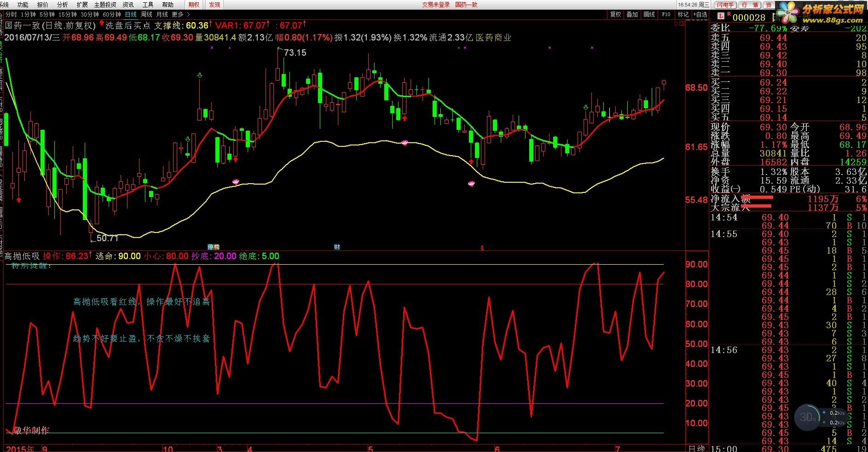The image size is (868, 452).
Task: Click the green down-arrow above the tall October candle
Action: 200,75
